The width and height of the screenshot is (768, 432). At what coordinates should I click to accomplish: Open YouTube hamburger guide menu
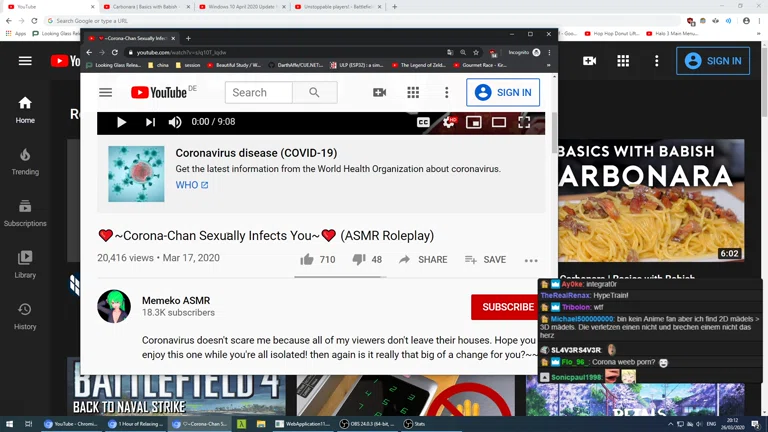click(x=105, y=93)
